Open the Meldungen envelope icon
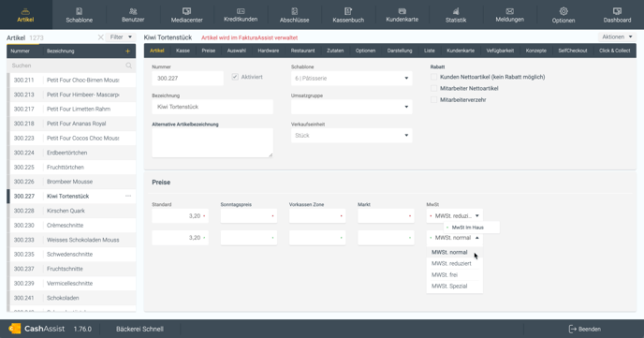The height and width of the screenshot is (338, 644). pyautogui.click(x=510, y=11)
